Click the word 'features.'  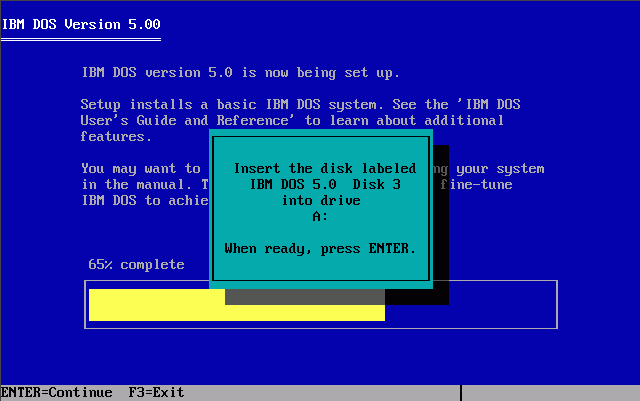click(116, 136)
